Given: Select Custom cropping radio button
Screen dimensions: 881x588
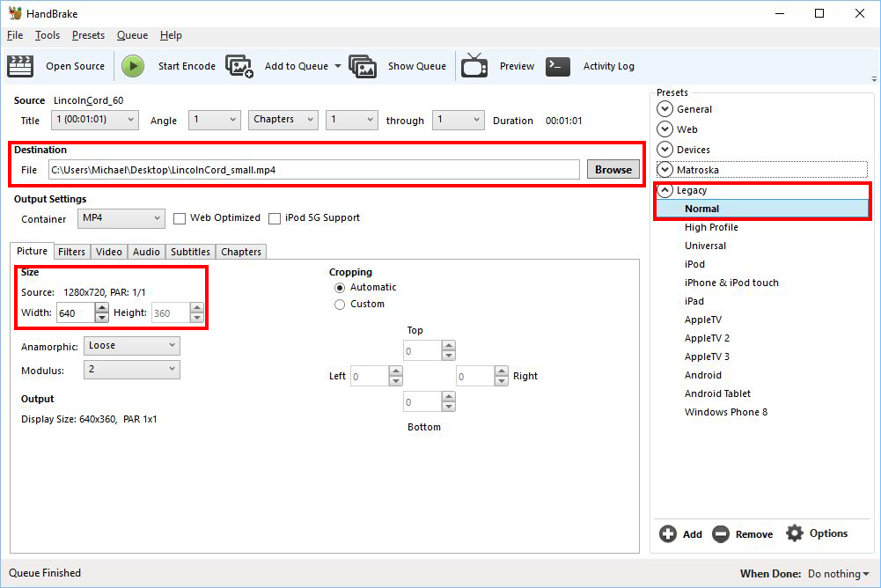Looking at the screenshot, I should pyautogui.click(x=340, y=305).
